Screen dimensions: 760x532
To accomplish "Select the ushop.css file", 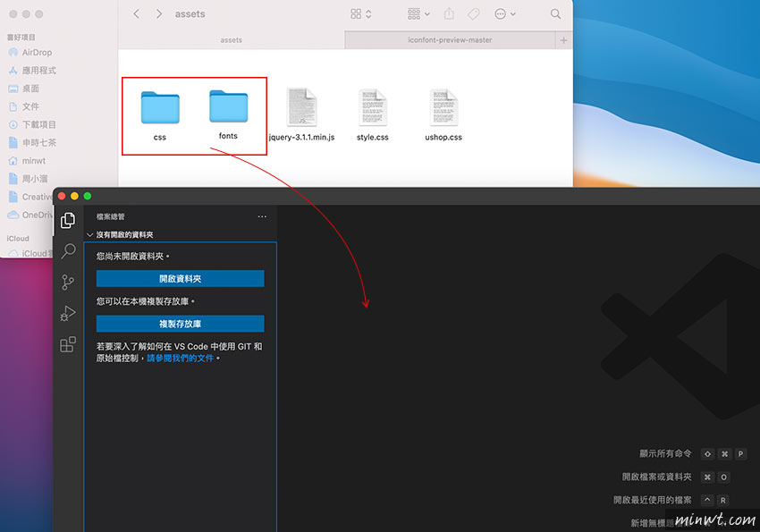I will 443,115.
